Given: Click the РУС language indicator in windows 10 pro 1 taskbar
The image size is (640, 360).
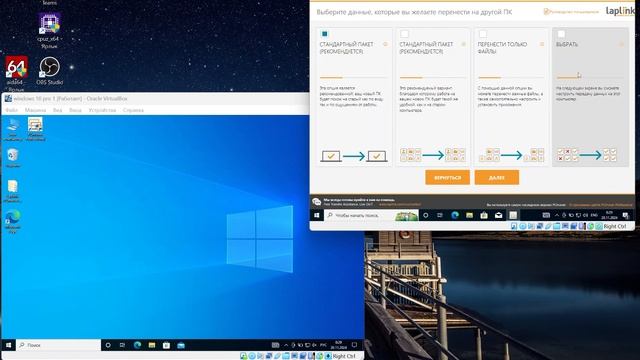Looking at the screenshot, I should tap(323, 345).
